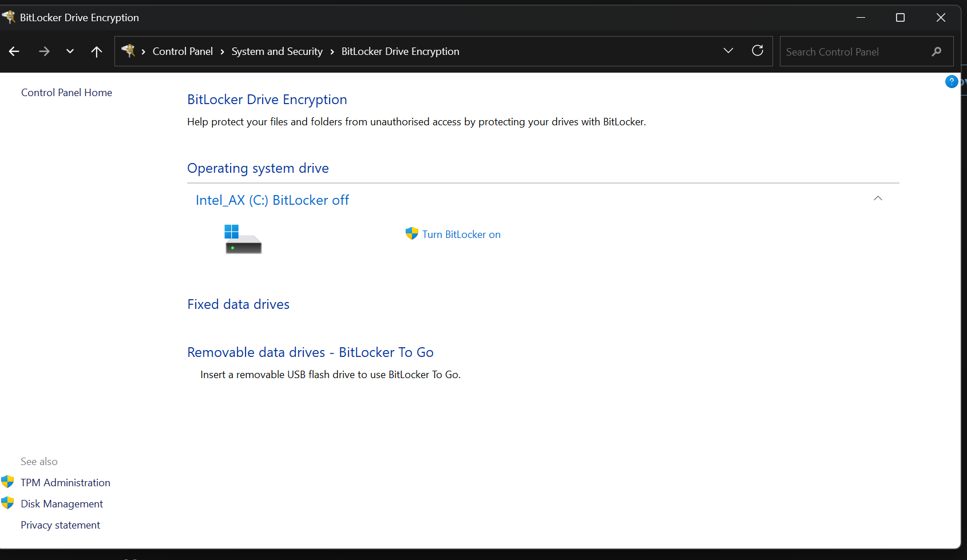The height and width of the screenshot is (560, 967).
Task: Click the forward navigation arrow
Action: [x=44, y=51]
